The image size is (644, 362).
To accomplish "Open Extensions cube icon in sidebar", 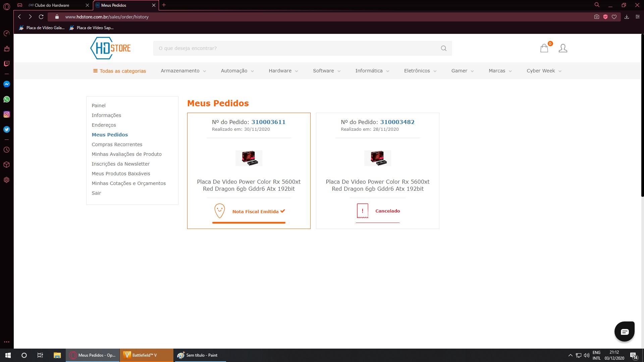I will [7, 165].
